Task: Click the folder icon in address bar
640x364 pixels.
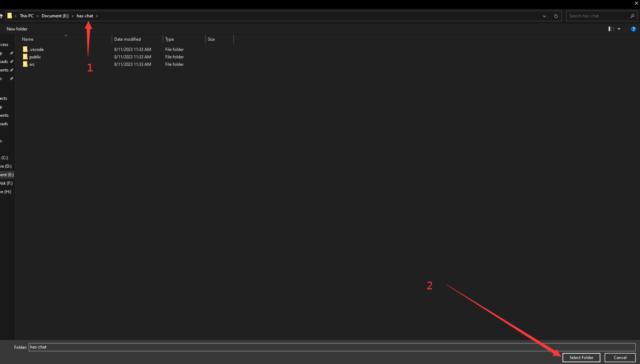Action: click(x=10, y=16)
